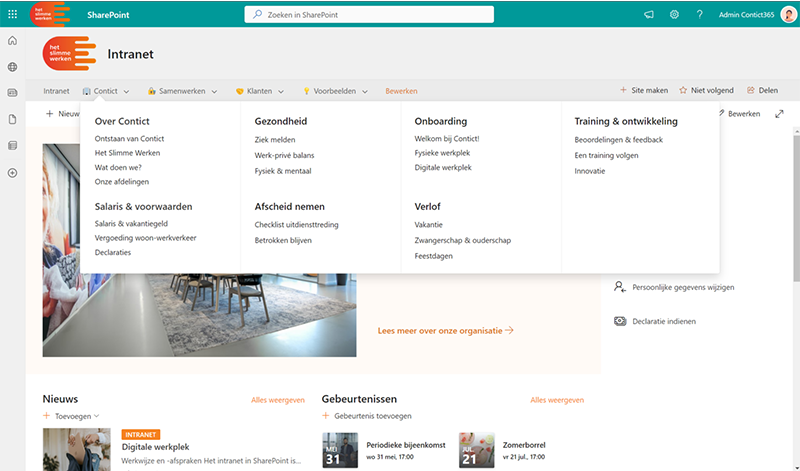Click the Zoeken in SharePoint search box

coord(369,14)
